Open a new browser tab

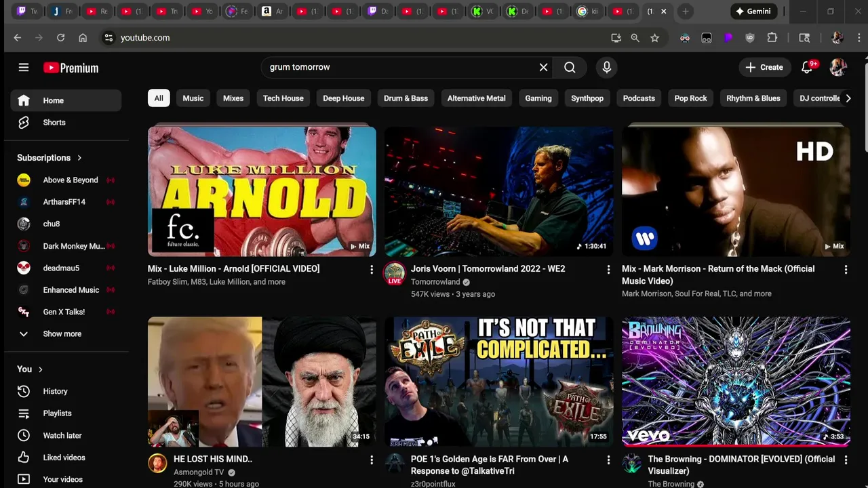(686, 12)
